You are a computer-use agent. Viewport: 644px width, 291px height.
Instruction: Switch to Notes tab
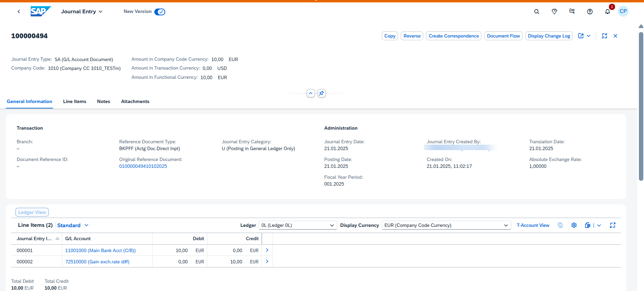coord(104,102)
